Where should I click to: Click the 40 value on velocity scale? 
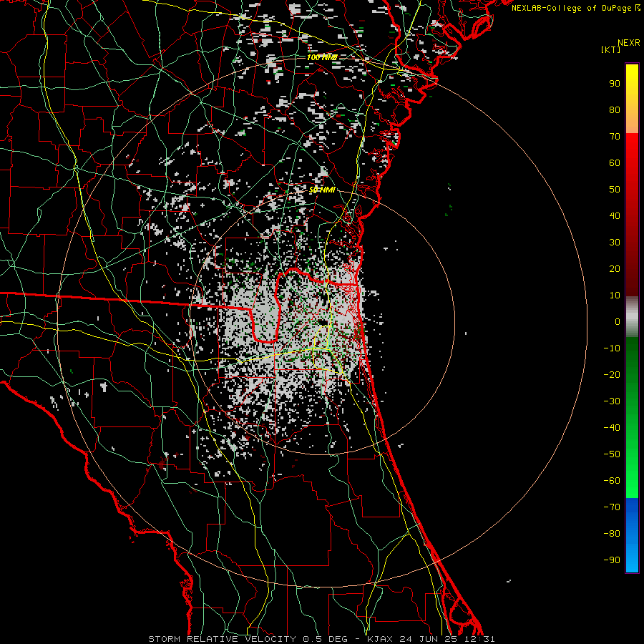[615, 216]
